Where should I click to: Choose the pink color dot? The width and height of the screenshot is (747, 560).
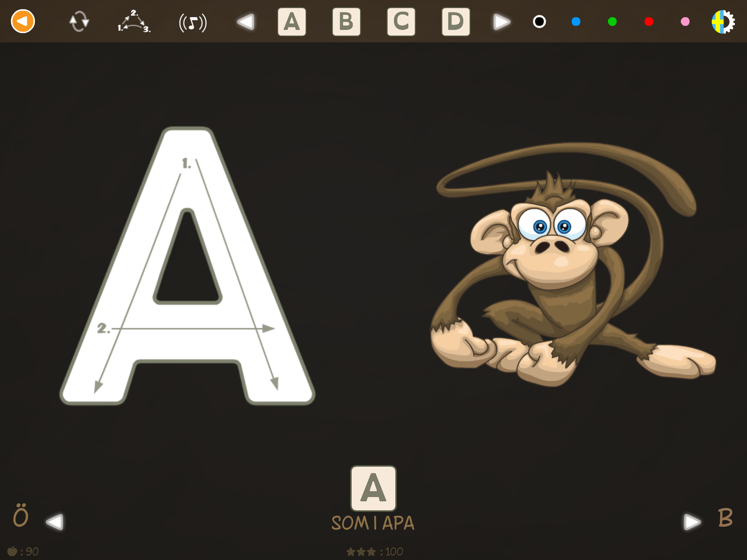(685, 21)
